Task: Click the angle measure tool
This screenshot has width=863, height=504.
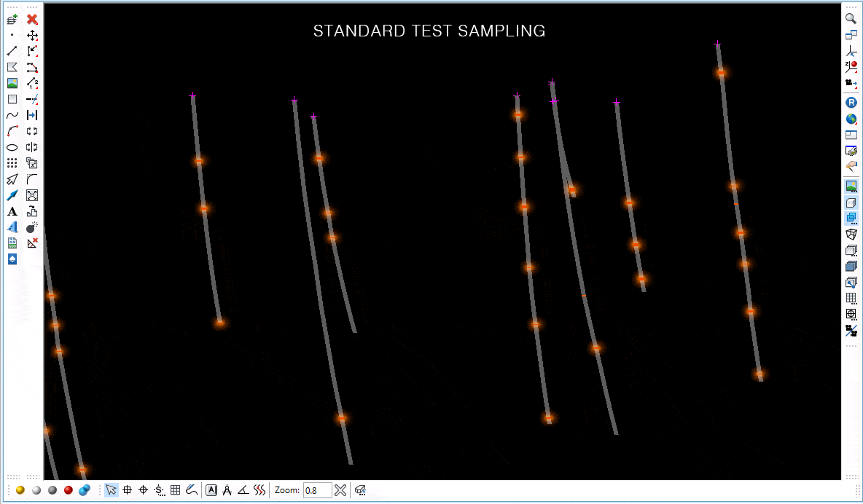Action: 243,489
